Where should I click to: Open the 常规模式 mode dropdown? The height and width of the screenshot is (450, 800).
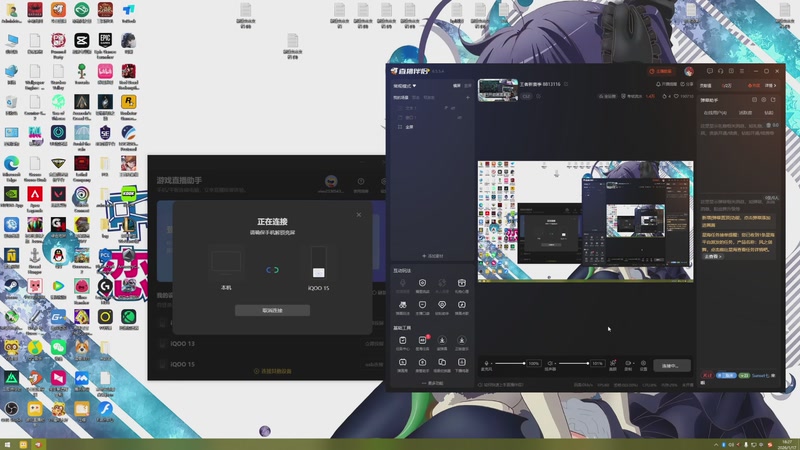click(405, 86)
